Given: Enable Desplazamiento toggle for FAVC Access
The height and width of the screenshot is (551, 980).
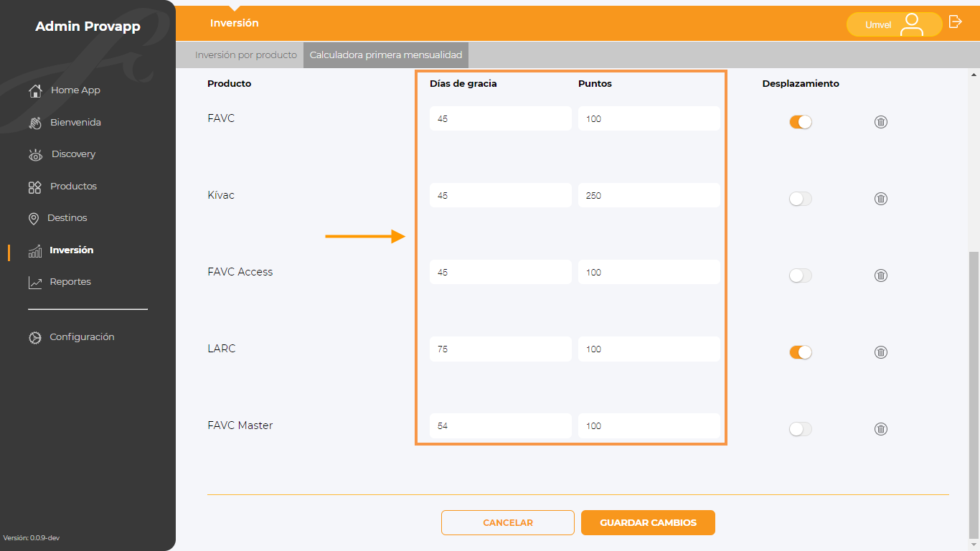Looking at the screenshot, I should pos(801,275).
